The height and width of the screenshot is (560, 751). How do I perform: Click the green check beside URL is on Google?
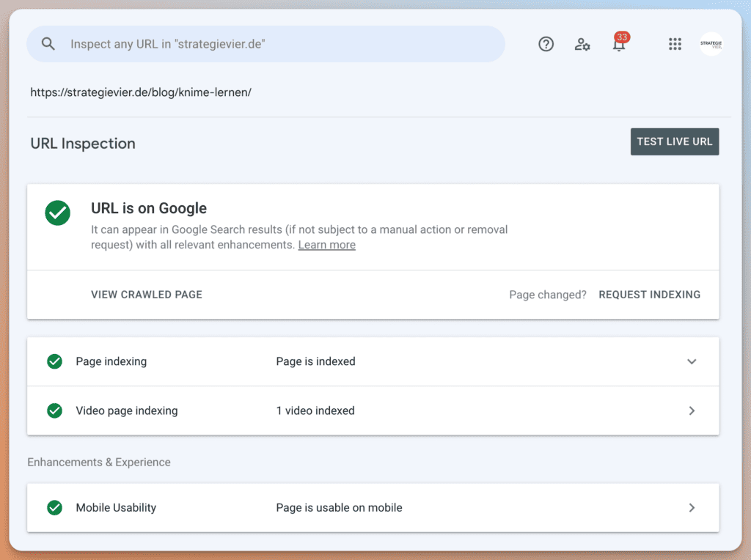57,213
